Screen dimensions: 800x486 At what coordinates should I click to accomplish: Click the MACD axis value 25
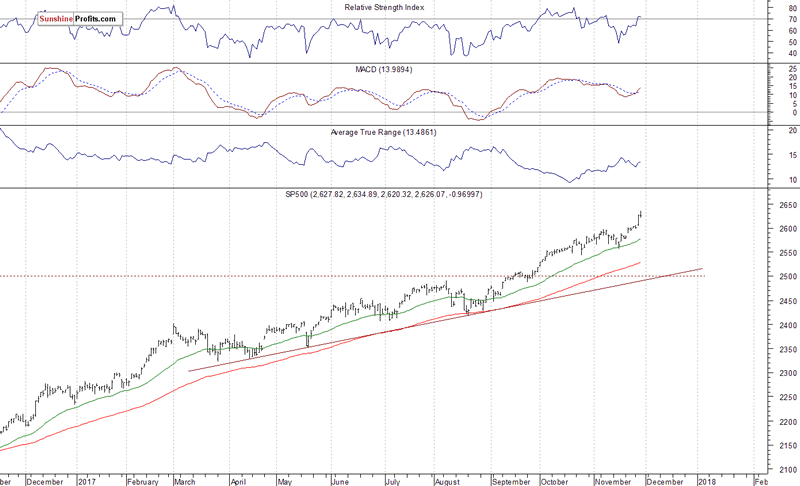(793, 69)
